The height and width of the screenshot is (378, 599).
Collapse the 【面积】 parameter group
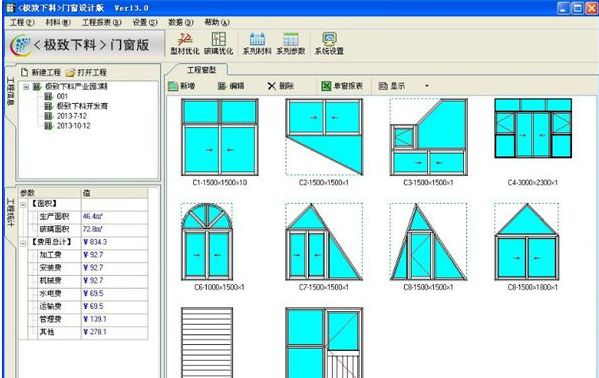(x=23, y=204)
